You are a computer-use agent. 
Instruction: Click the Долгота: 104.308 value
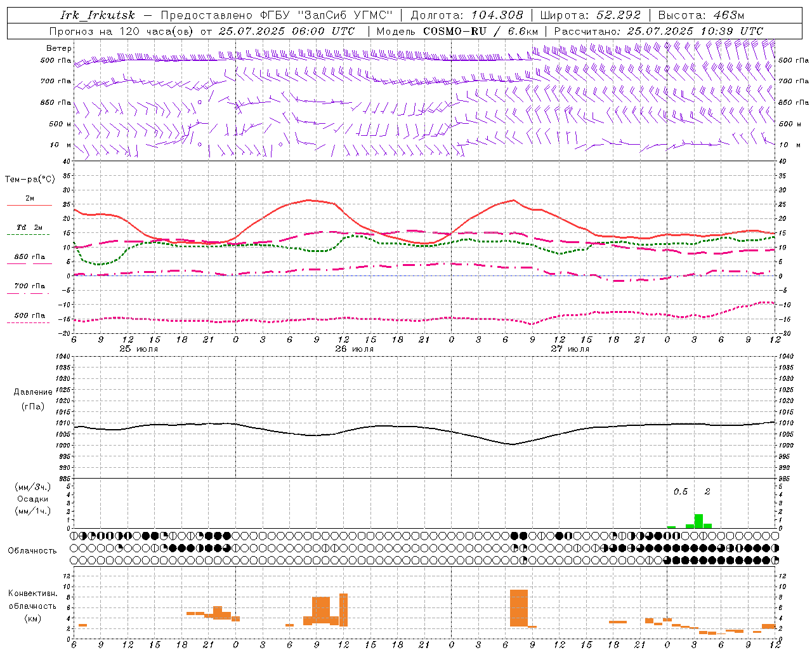tap(467, 15)
